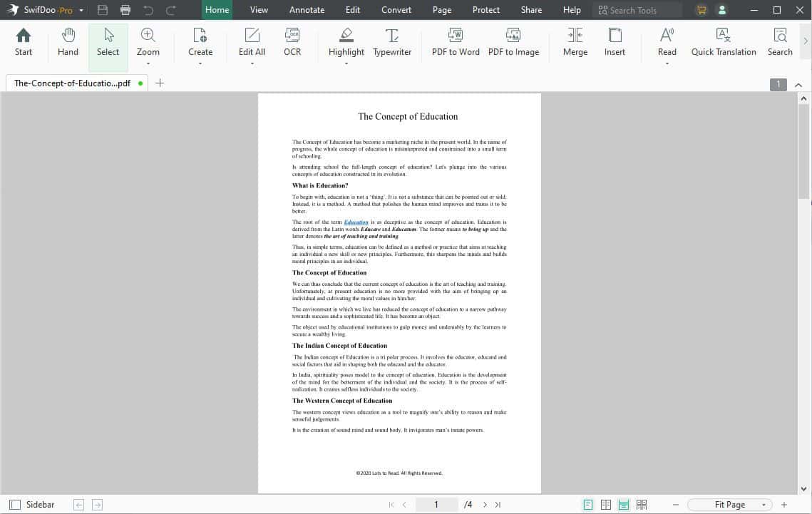Open the Edit All tool
The height and width of the screenshot is (514, 812).
(x=252, y=43)
